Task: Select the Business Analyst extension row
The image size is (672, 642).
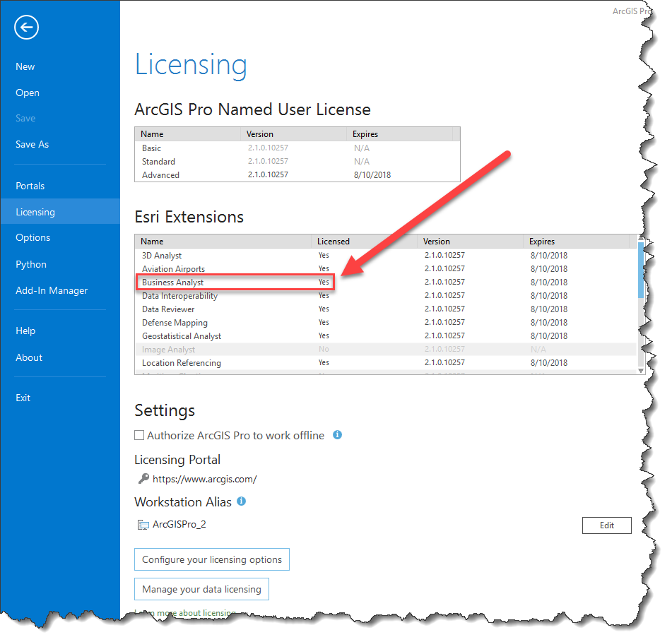Action: (386, 283)
